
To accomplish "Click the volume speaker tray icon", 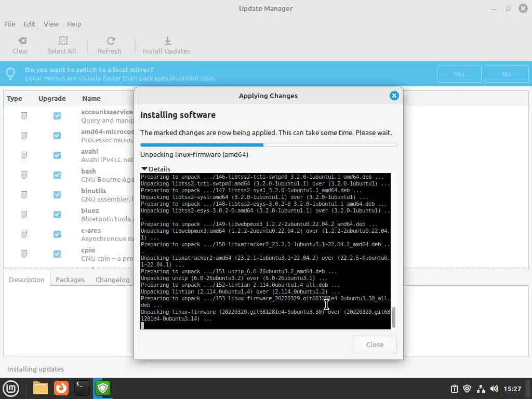I will click(x=494, y=389).
